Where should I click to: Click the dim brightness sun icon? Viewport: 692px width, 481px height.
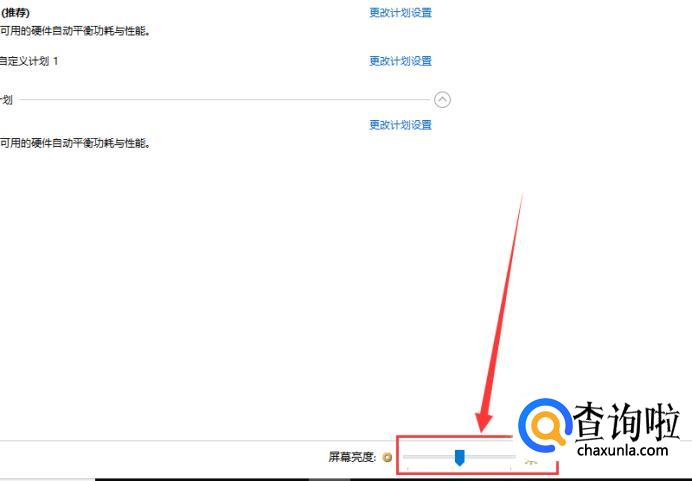387,457
